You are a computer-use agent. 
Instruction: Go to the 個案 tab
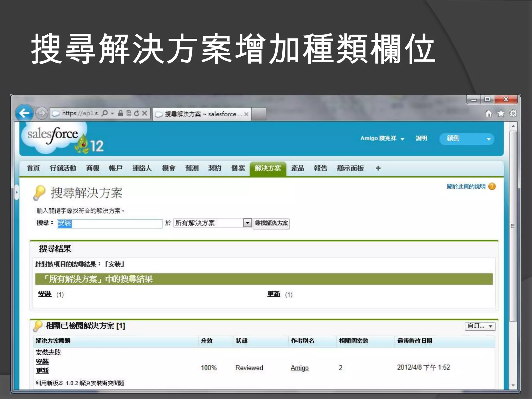(x=238, y=168)
